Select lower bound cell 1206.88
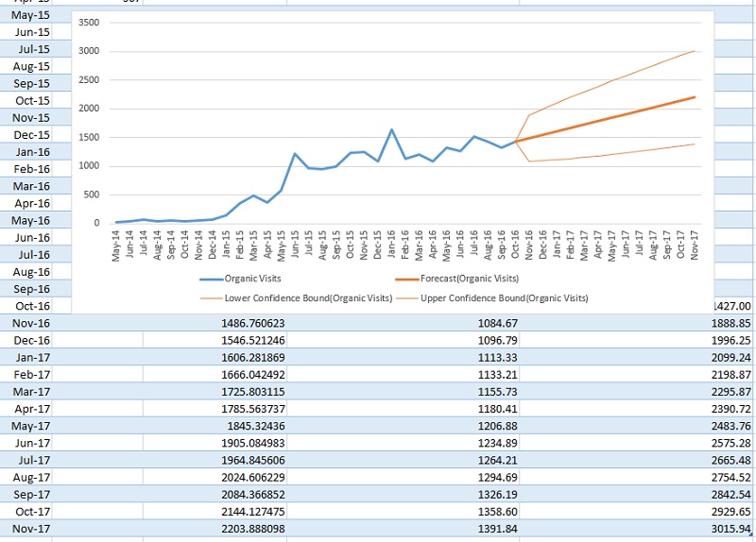The height and width of the screenshot is (542, 756). [404, 426]
